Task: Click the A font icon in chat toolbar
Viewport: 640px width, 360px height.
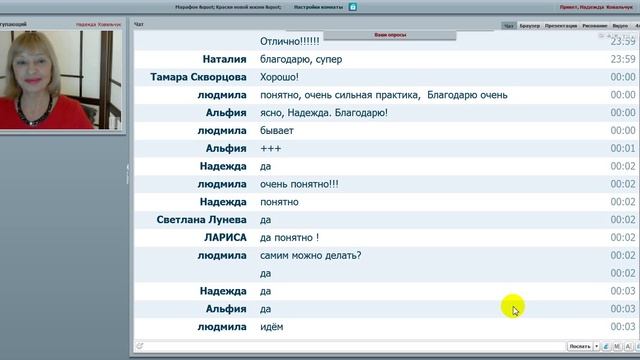Action: pyautogui.click(x=628, y=346)
